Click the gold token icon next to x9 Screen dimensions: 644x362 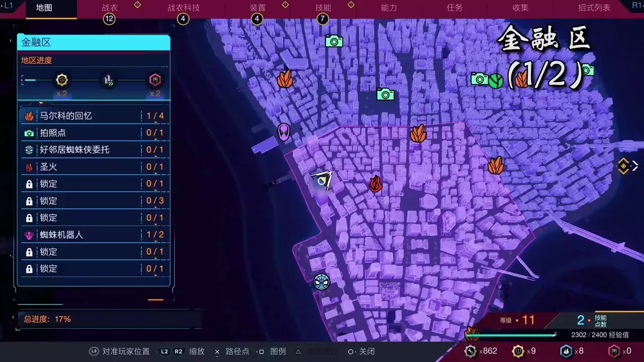(518, 351)
